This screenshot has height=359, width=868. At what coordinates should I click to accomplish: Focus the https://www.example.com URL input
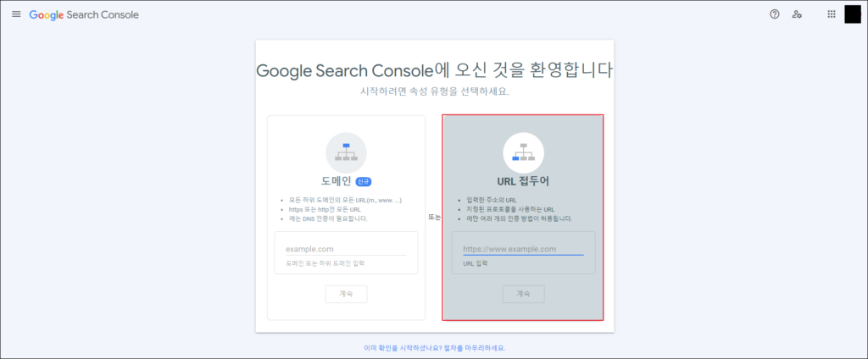[523, 249]
